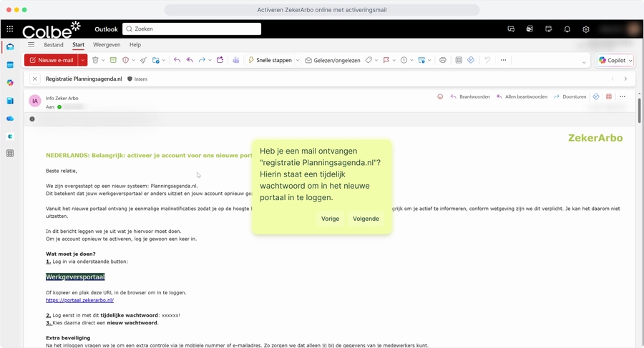
Task: Open the portaal.zekerarbo.nl link
Action: coord(79,301)
